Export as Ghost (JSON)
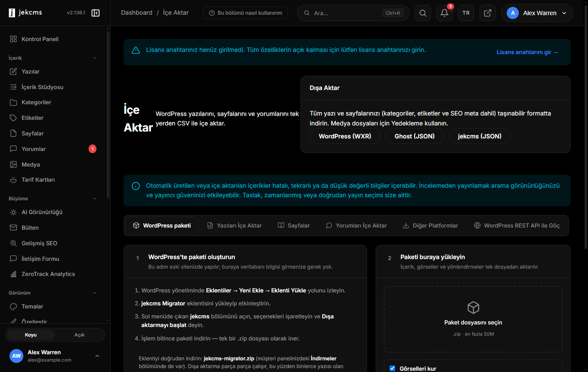This screenshot has height=372, width=588. [x=415, y=136]
